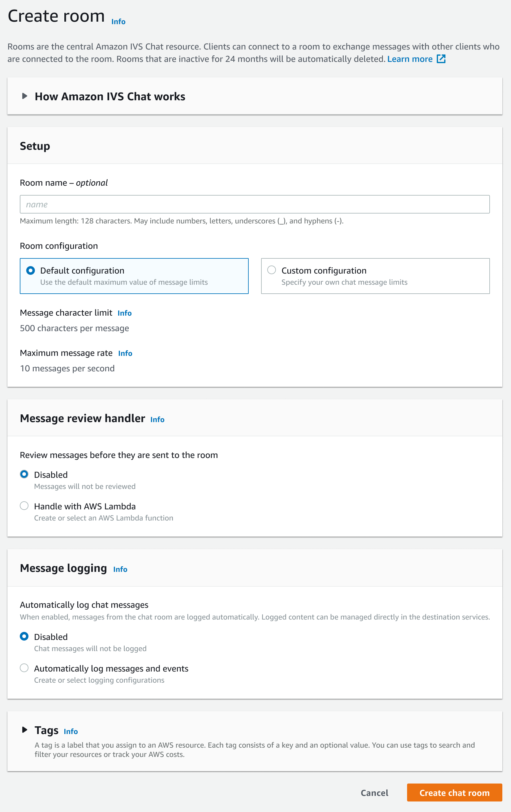511x812 pixels.
Task: Expand How Amazon IVS Chat works section
Action: pos(25,97)
